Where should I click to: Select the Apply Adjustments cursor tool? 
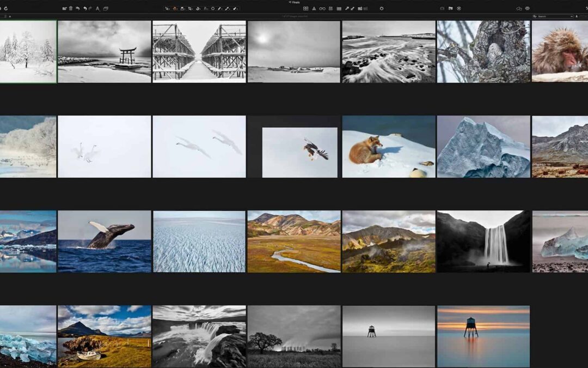(x=235, y=8)
